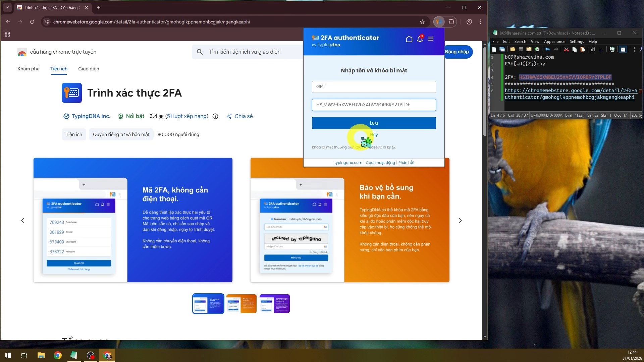
Task: Click the Redo arrow in Notepad3
Action: point(556,49)
